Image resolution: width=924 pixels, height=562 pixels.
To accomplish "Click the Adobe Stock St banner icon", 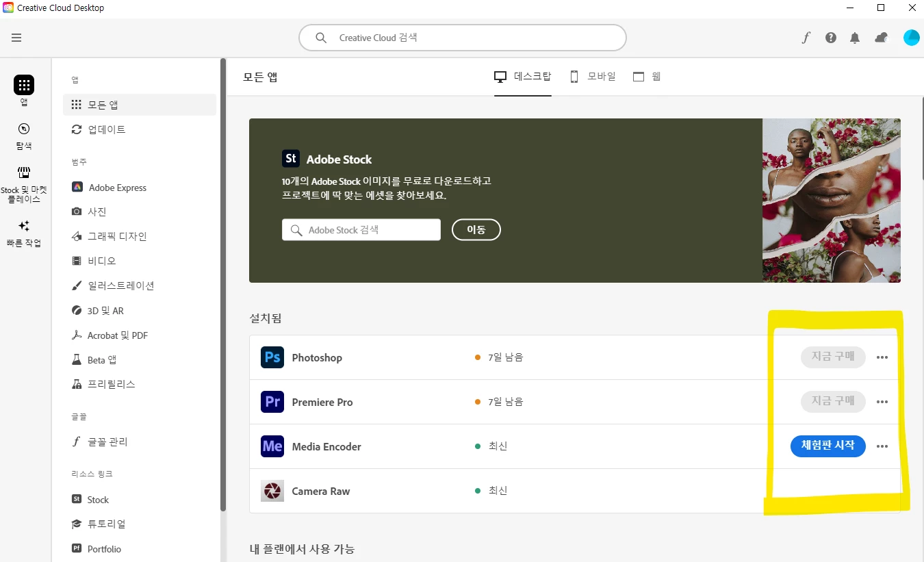I will point(291,159).
